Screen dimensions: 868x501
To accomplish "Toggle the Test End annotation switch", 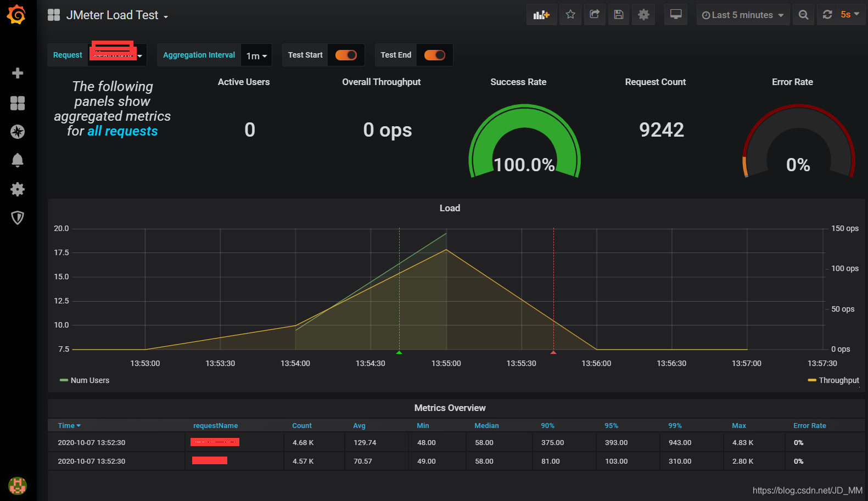I will [435, 55].
